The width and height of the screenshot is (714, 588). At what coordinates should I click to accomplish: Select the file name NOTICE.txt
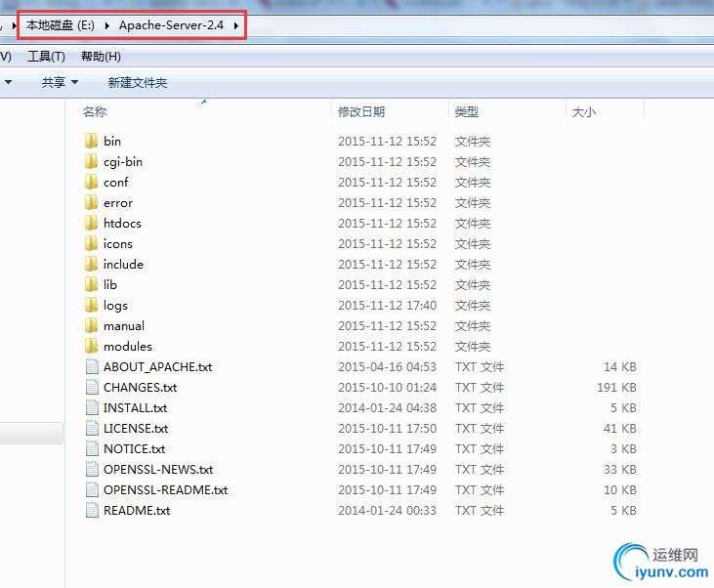[x=135, y=449]
